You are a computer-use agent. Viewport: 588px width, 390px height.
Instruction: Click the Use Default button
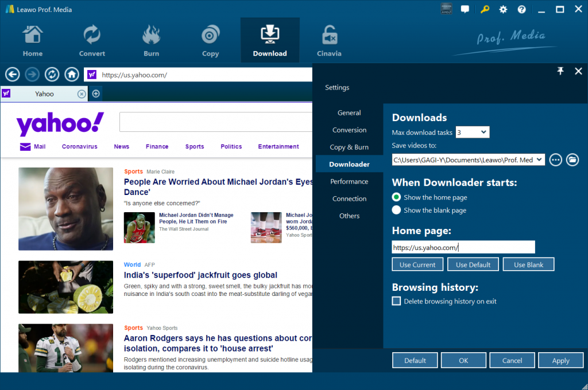473,264
